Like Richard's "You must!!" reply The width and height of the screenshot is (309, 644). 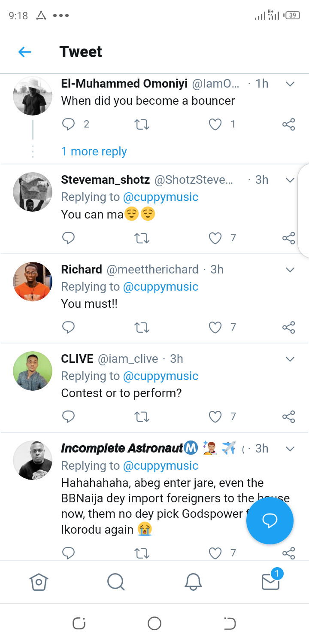click(215, 328)
